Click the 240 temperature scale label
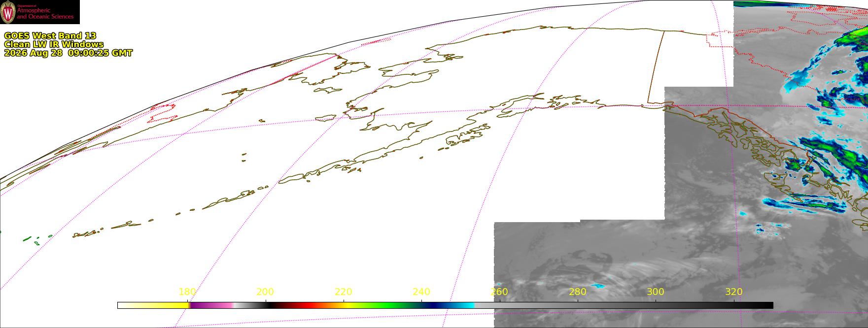This screenshot has width=868, height=328. (x=421, y=292)
